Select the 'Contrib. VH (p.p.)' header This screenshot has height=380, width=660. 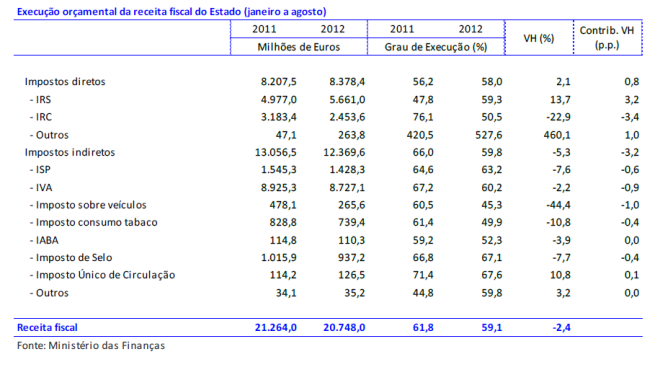pyautogui.click(x=607, y=37)
